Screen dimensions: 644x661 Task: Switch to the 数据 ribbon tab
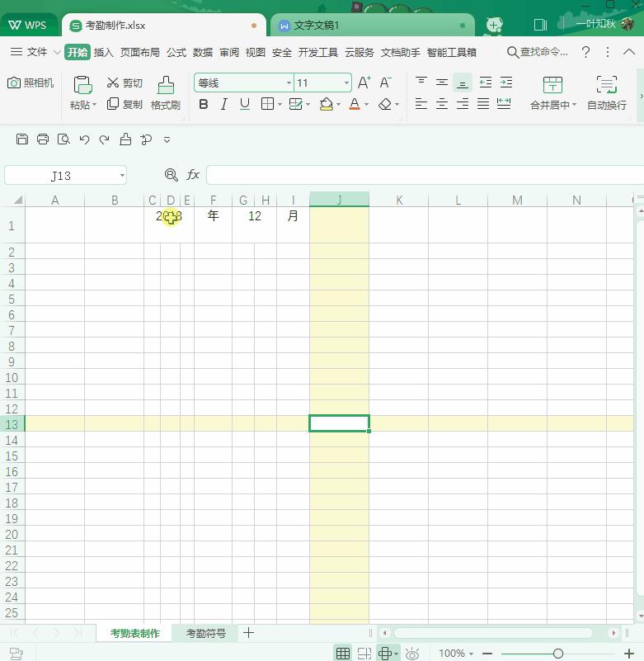click(203, 52)
